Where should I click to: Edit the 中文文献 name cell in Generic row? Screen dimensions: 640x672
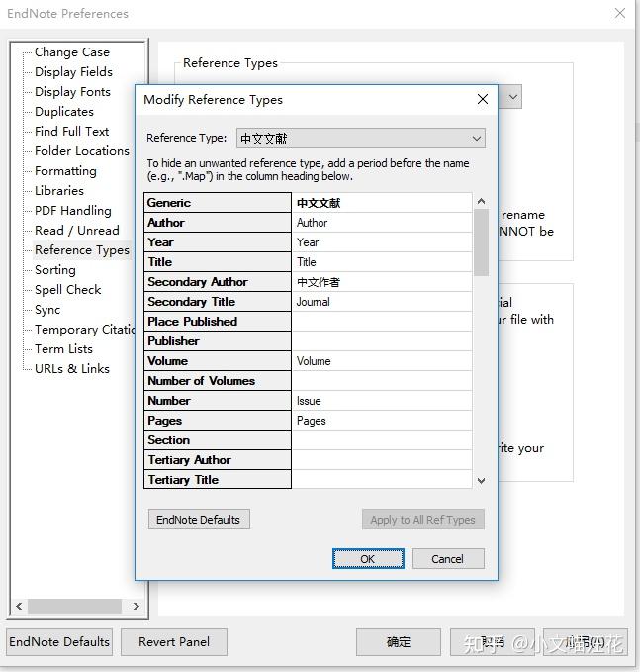coord(382,202)
